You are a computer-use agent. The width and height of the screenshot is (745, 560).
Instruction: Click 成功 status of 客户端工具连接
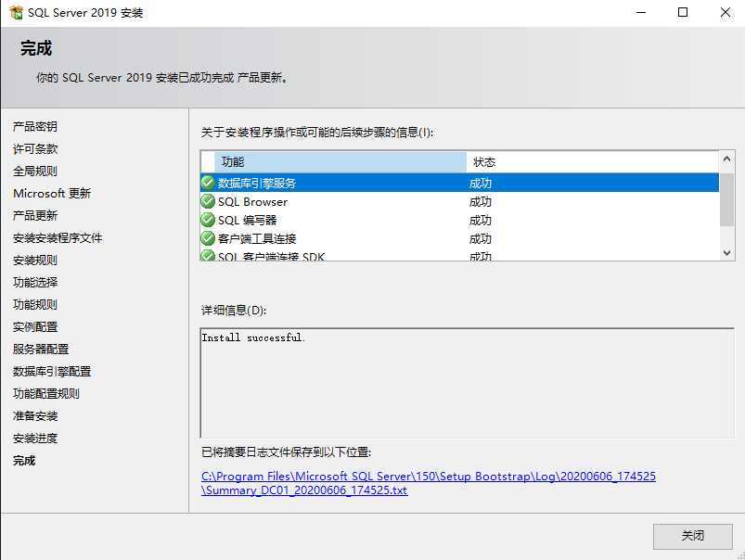(x=481, y=239)
